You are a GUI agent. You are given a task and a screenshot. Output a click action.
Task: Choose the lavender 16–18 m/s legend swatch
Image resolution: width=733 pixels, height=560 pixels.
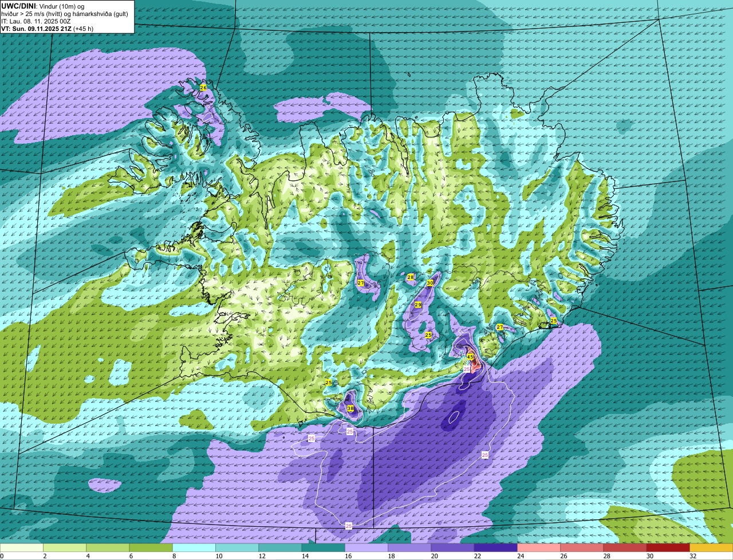point(366,547)
